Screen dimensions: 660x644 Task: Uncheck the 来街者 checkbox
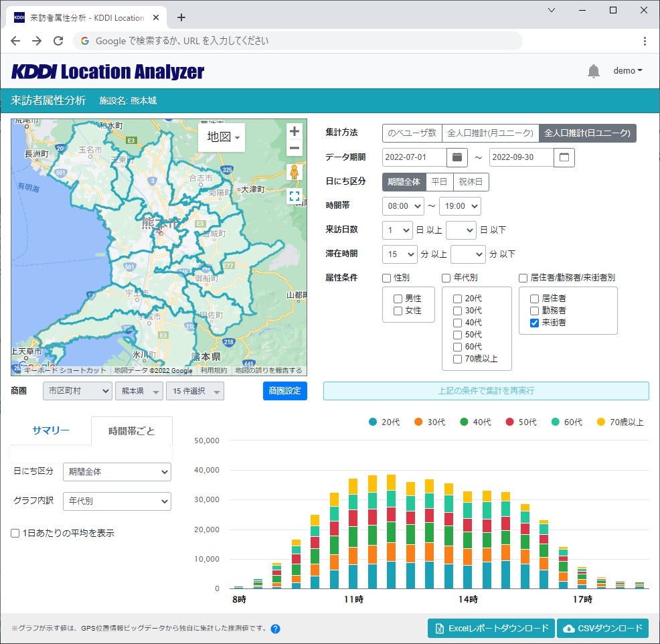click(x=534, y=323)
